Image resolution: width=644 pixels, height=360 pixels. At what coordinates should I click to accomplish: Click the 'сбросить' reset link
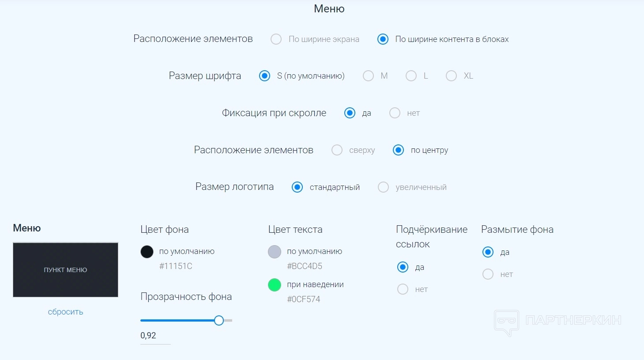65,312
